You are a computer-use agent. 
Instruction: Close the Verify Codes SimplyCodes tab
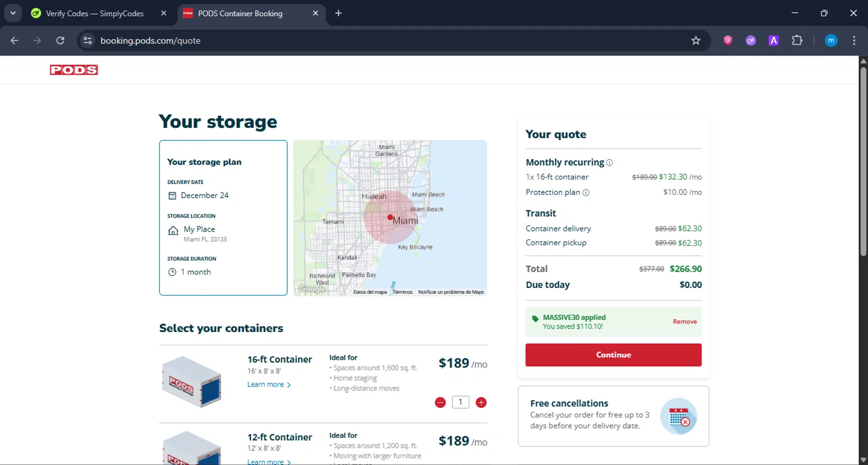click(x=164, y=13)
